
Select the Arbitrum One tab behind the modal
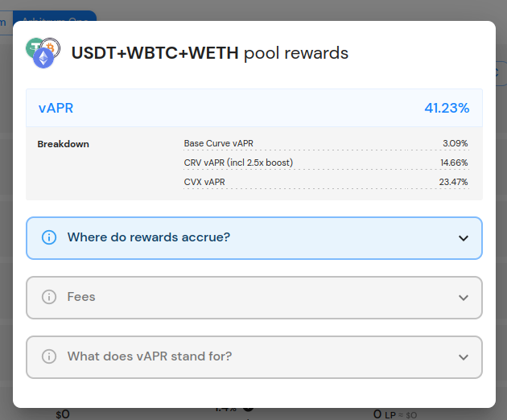click(55, 16)
